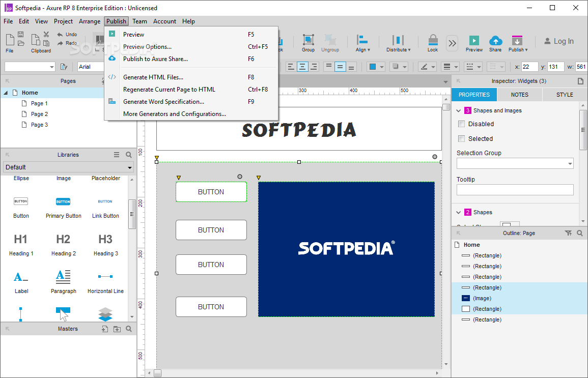Search the Outline panel
The image size is (588, 378).
(x=580, y=233)
